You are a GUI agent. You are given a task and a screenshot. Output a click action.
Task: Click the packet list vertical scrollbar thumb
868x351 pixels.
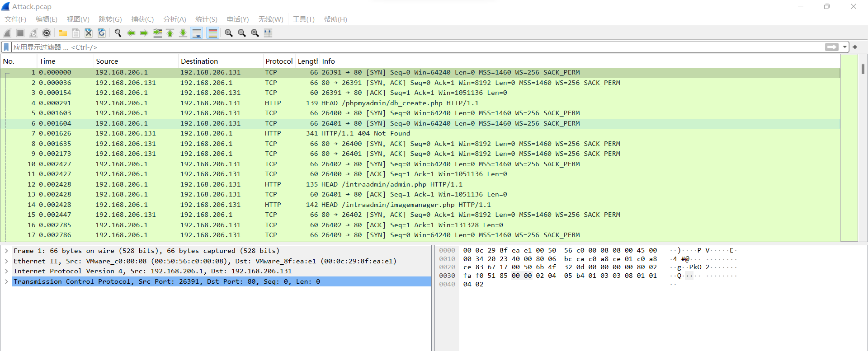coord(863,69)
